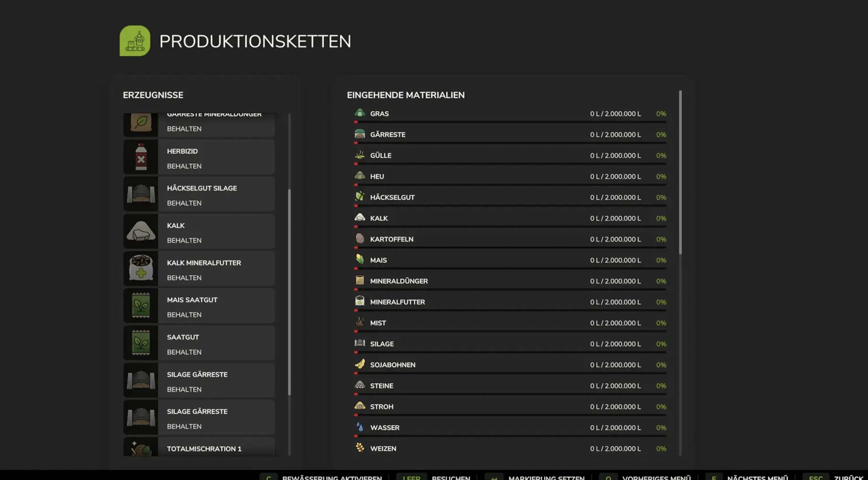Toggle Behalten option under Herbizid
Image resolution: width=868 pixels, height=480 pixels.
(x=184, y=166)
